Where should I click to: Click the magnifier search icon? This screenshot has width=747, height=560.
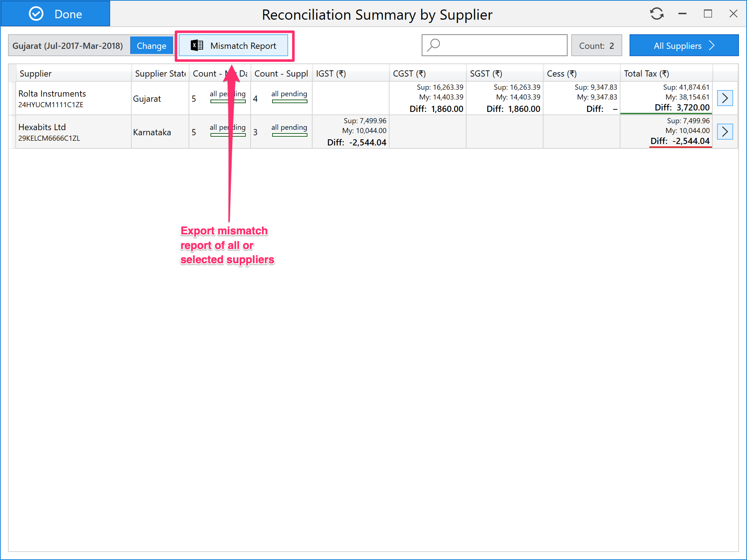pyautogui.click(x=434, y=45)
